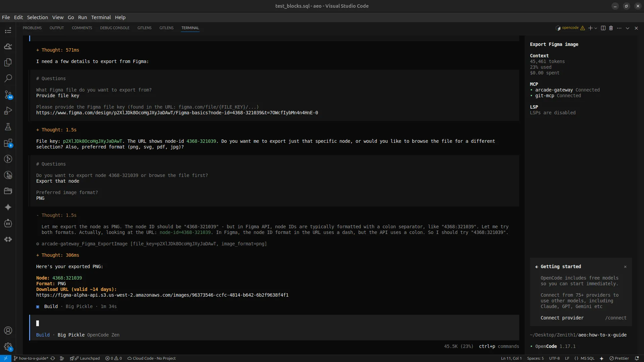Screen dimensions: 644x362
Task: Click the opencode terminal label
Action: click(570, 28)
